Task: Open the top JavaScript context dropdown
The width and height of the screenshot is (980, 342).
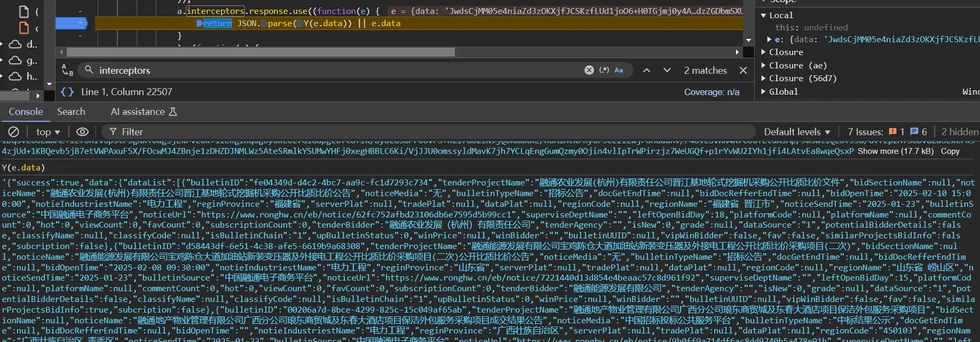Action: (x=48, y=131)
